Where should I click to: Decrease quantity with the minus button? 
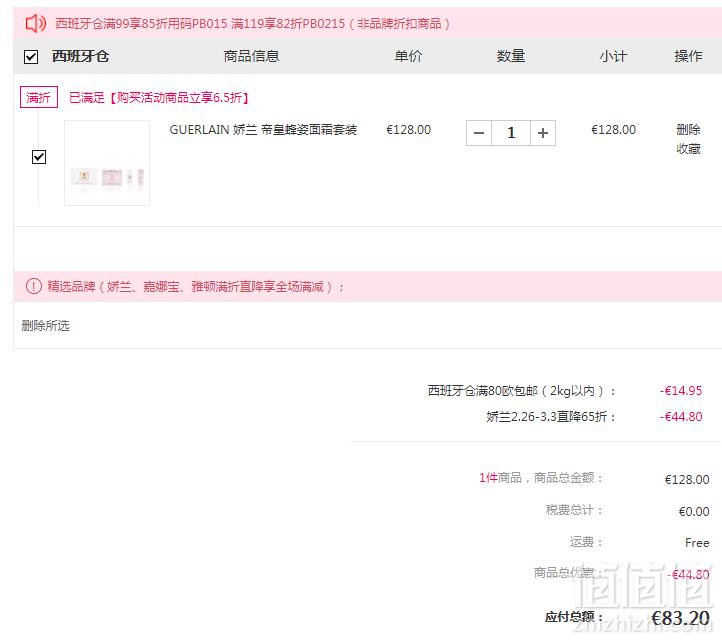pos(479,133)
